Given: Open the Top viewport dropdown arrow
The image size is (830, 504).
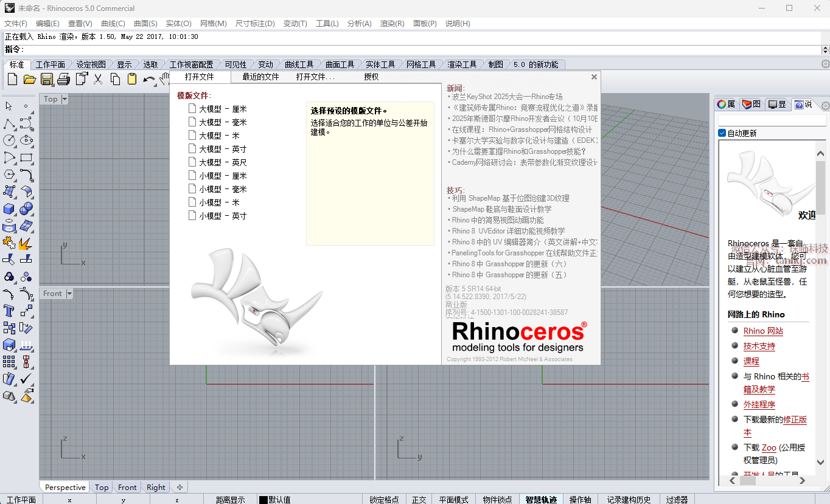Looking at the screenshot, I should (65, 99).
